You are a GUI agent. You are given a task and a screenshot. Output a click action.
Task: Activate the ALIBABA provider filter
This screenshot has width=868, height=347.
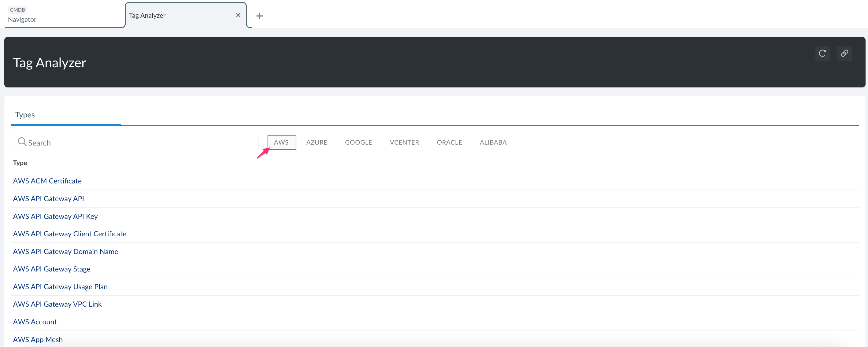(493, 142)
